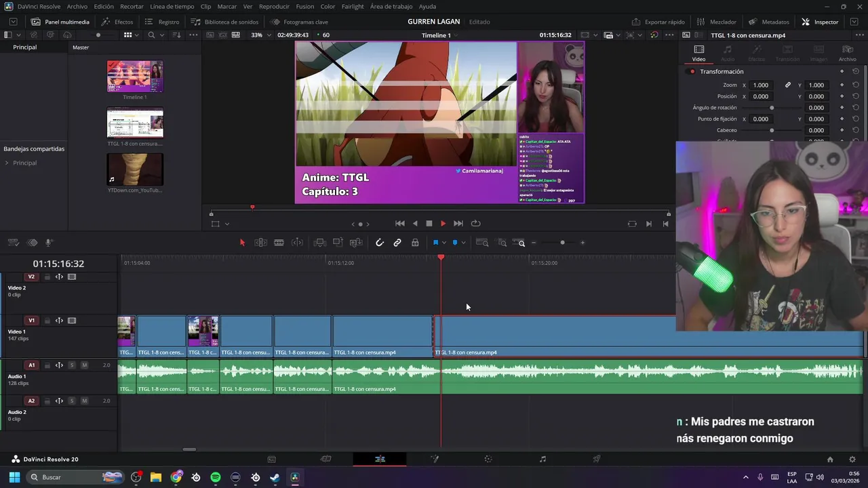Toggle Linked Selection chain icon
Image resolution: width=868 pixels, height=488 pixels.
click(x=397, y=243)
